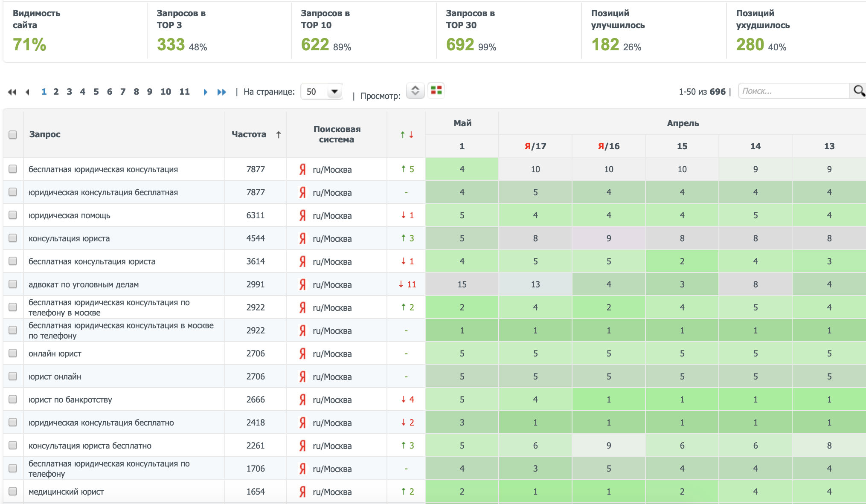This screenshot has width=866, height=504.
Task: Click green cell with position 15 for 'адвокат по уголовным делам'
Action: [462, 284]
